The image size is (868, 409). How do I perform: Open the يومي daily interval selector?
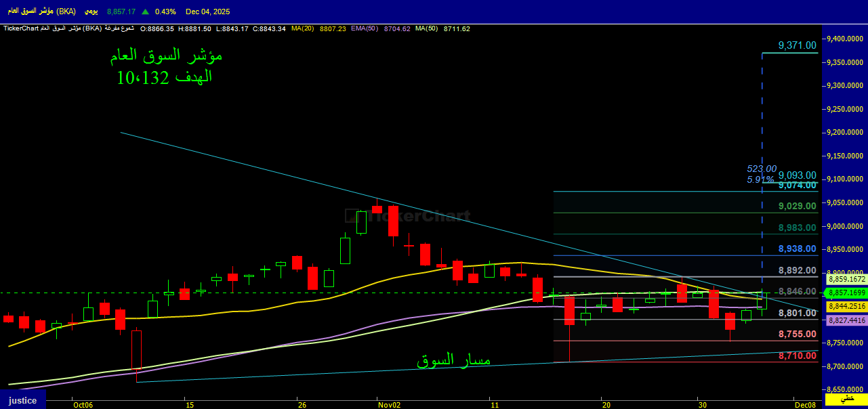pyautogui.click(x=90, y=12)
